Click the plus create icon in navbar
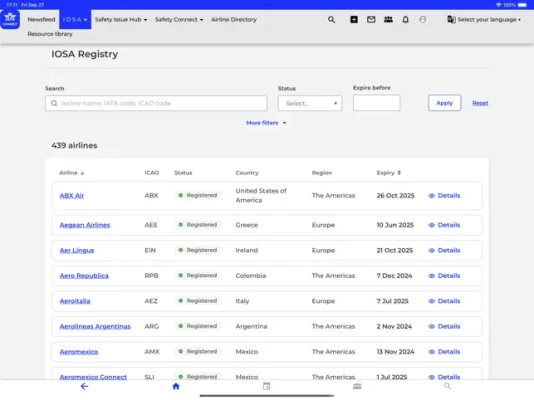Viewport: 534px width, 400px height. click(x=354, y=19)
